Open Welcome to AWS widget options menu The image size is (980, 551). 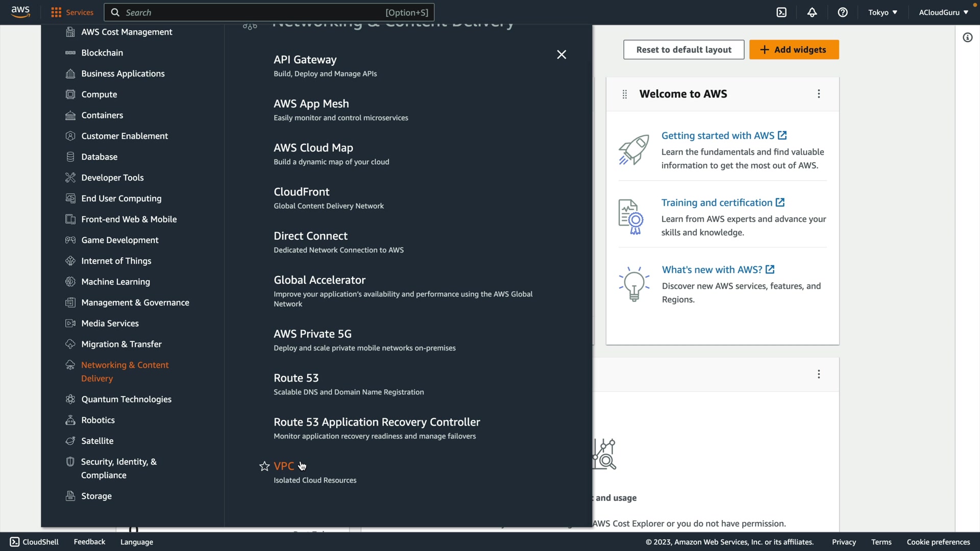tap(819, 94)
